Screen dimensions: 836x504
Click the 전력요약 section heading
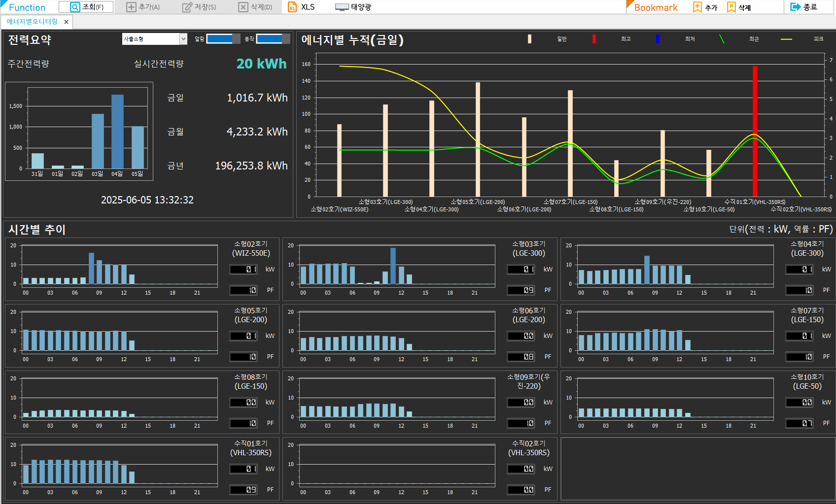(30, 40)
